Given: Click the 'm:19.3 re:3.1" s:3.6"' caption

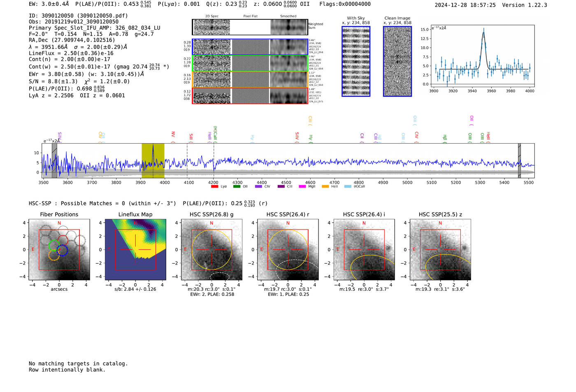Looking at the screenshot, I should (440, 289).
